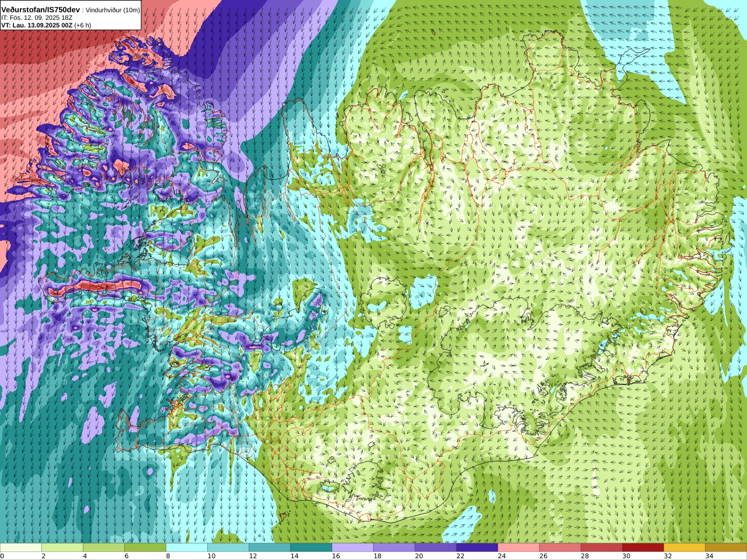The height and width of the screenshot is (560, 747).
Task: Click the legend scale number 16
Action: tap(336, 556)
